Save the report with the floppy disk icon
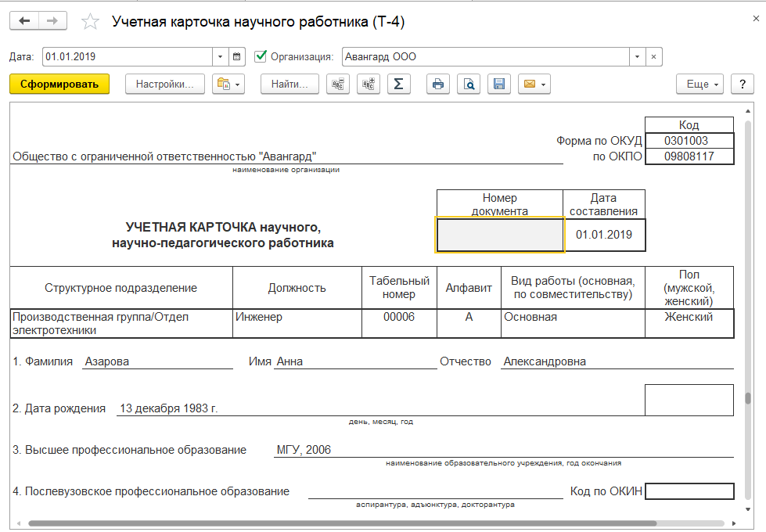Image resolution: width=766 pixels, height=532 pixels. pyautogui.click(x=499, y=84)
